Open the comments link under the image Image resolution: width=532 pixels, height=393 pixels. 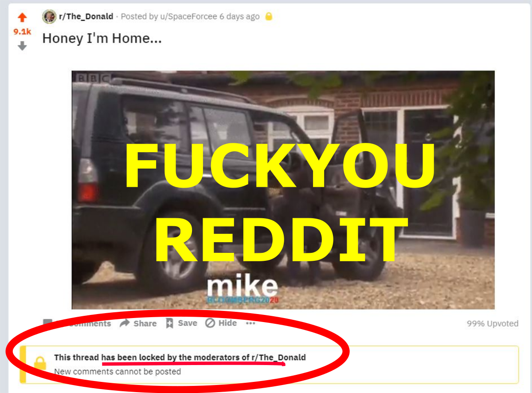(77, 323)
